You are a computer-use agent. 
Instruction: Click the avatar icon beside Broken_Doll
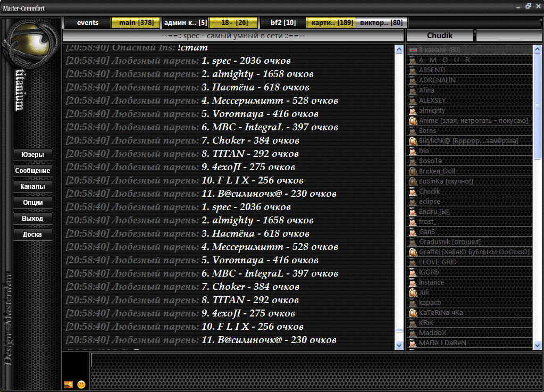pos(412,171)
